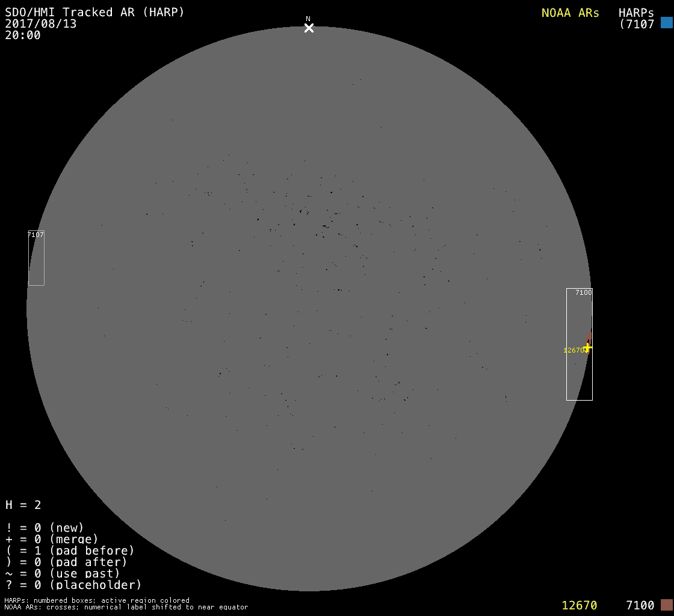Click the yellow 12670 label beside the cross
This screenshot has width=674, height=616.
point(572,350)
